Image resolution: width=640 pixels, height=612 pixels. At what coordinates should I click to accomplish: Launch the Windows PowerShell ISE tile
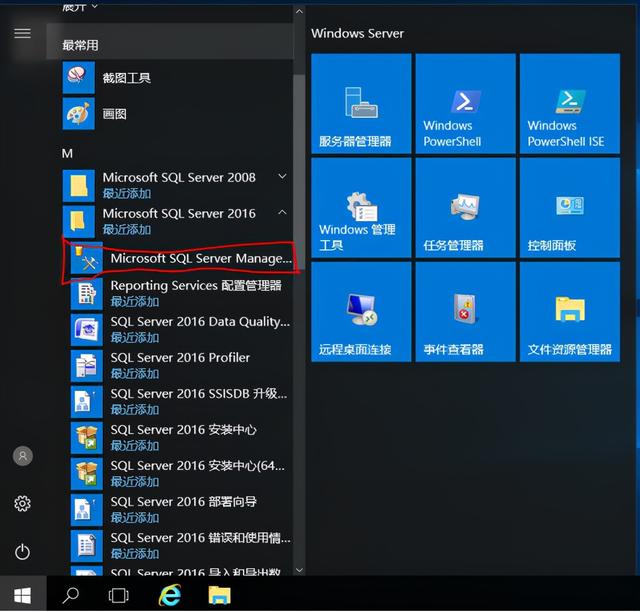pos(570,104)
